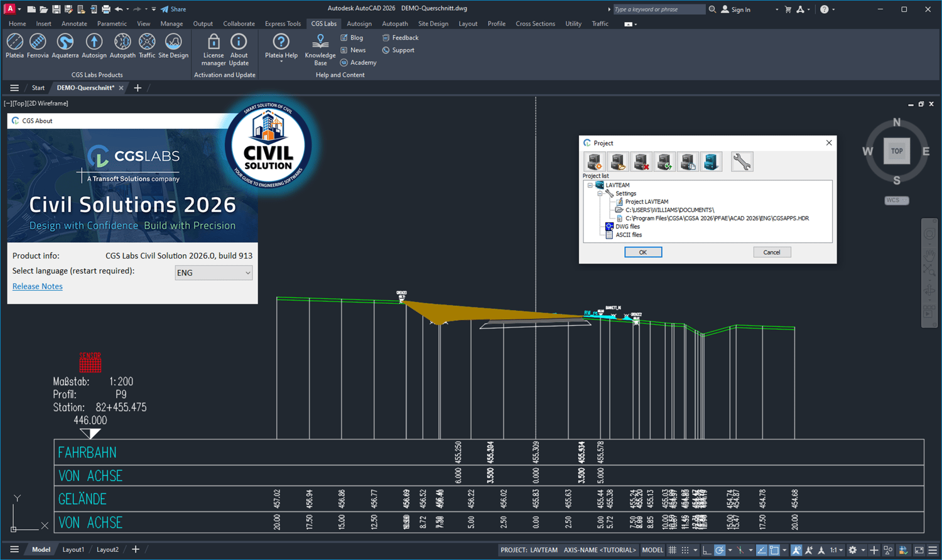Image resolution: width=942 pixels, height=560 pixels.
Task: Switch to the Annotate ribbon tab
Action: (x=74, y=24)
